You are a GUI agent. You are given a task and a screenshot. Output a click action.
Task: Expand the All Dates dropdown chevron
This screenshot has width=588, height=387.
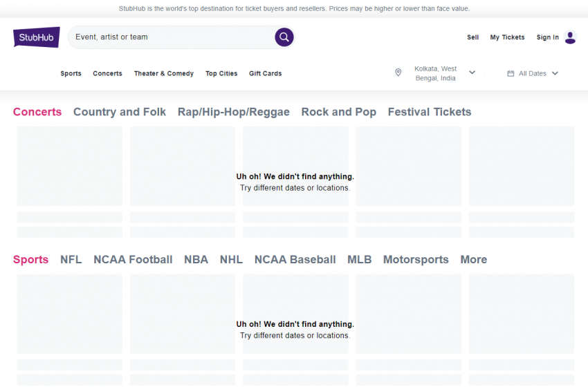point(555,73)
